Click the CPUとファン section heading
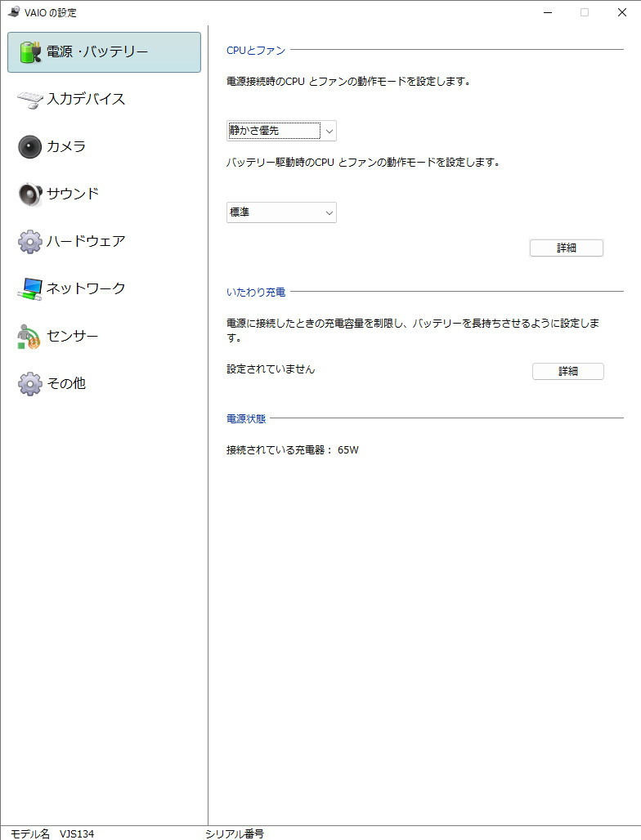Viewport: 641px width, 840px height. coord(256,51)
